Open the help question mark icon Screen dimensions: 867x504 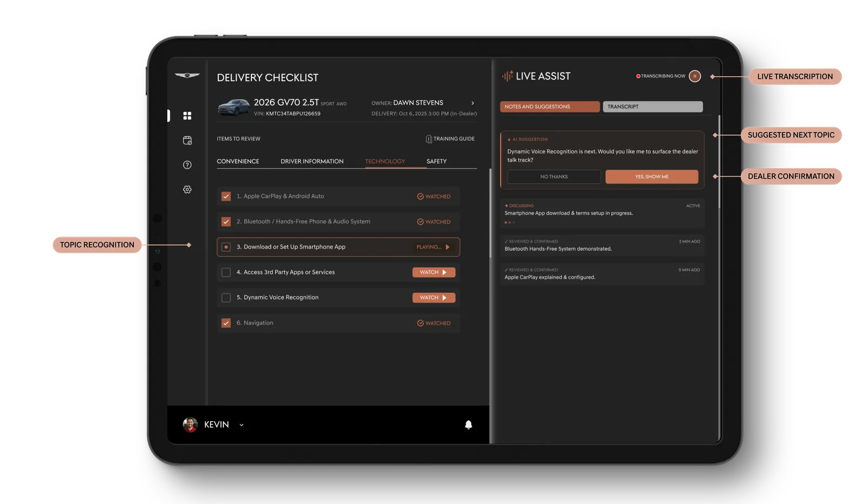[187, 165]
